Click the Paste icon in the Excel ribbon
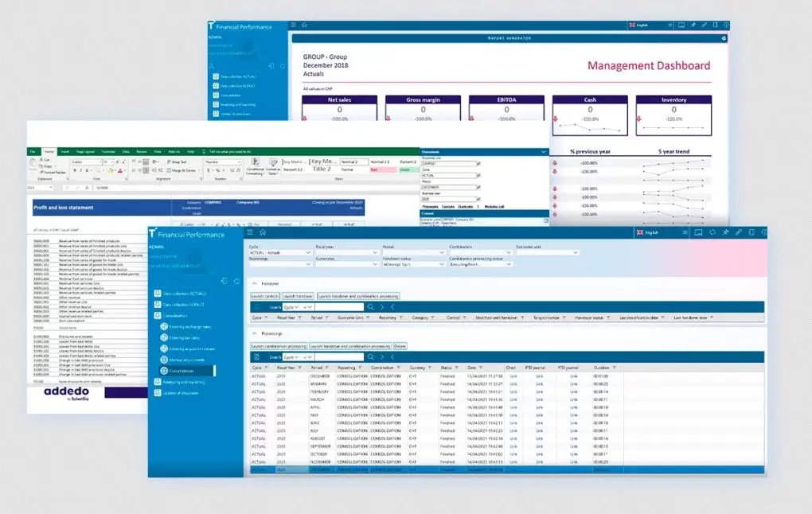 [x=33, y=165]
